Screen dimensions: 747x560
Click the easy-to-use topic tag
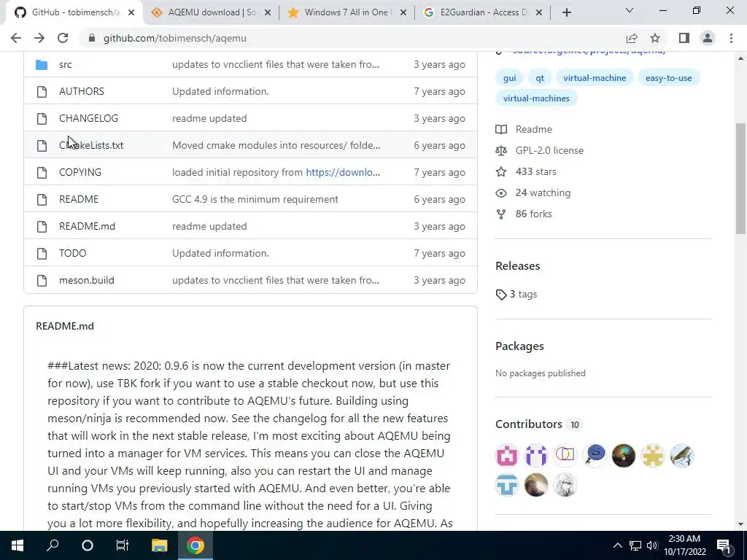coord(668,77)
